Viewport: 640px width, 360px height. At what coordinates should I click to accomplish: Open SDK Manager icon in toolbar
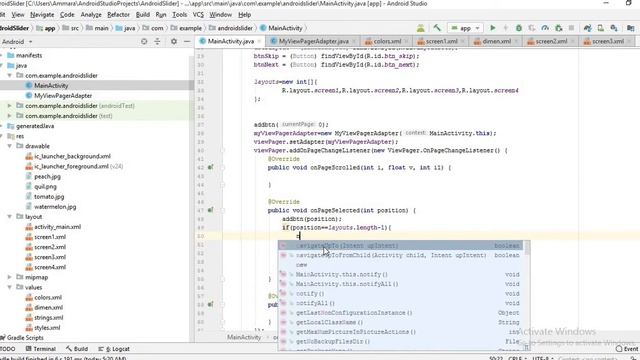coord(614,28)
